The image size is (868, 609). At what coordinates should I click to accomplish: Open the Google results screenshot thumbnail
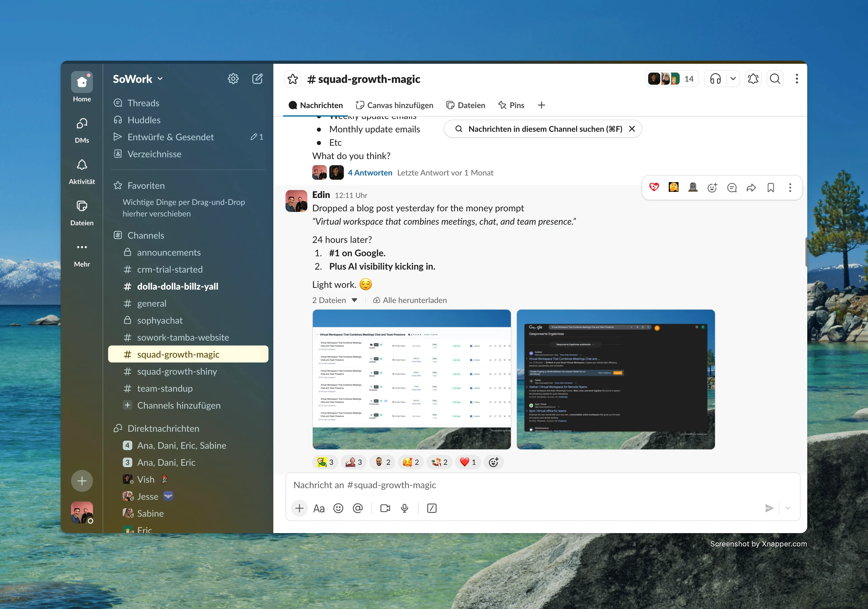coord(615,379)
